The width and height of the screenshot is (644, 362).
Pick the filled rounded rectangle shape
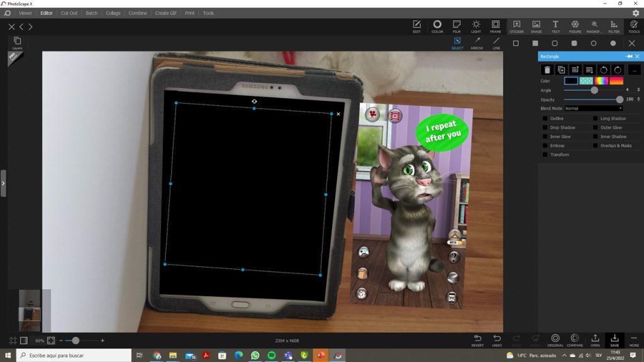point(574,43)
